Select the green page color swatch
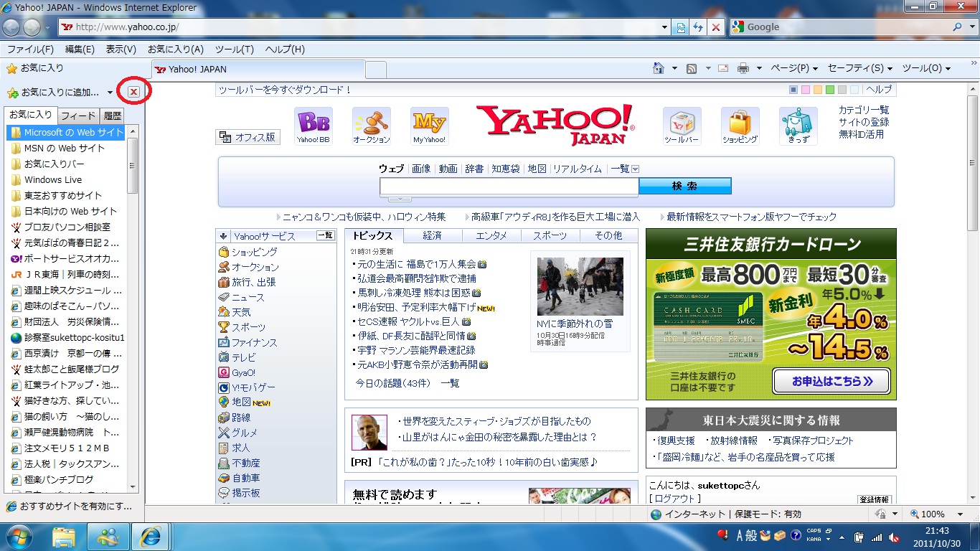 click(830, 90)
